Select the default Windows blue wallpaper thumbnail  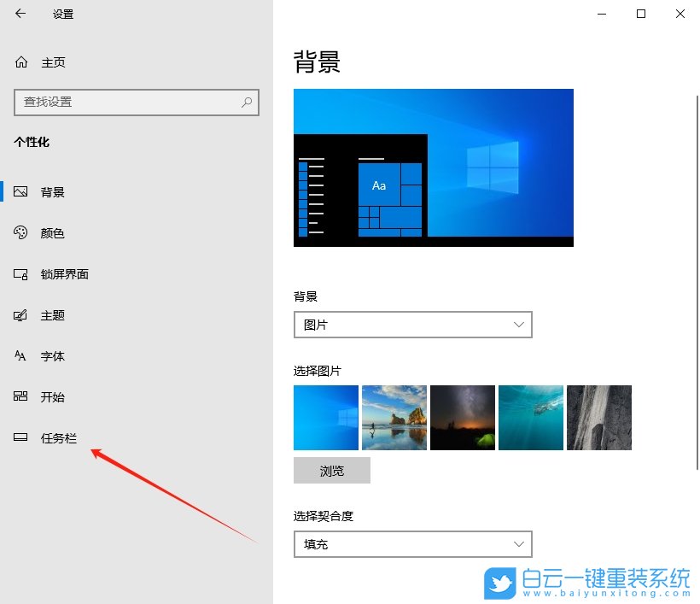pos(325,417)
